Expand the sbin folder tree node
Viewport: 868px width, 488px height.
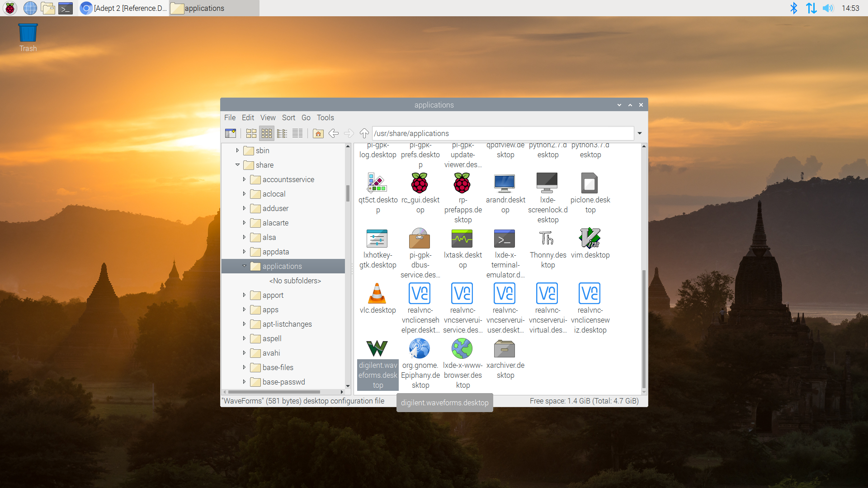pos(237,150)
